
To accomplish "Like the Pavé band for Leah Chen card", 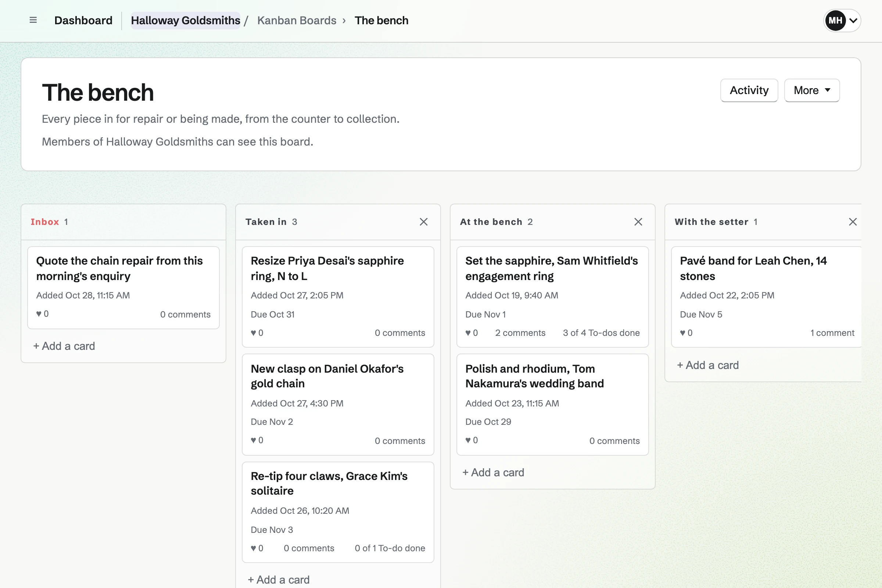I will 686,333.
